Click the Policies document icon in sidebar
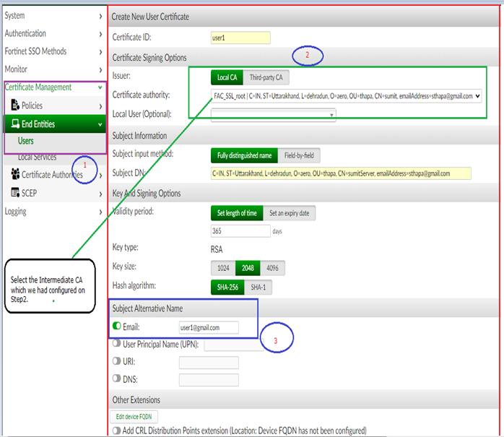The image size is (504, 437). pos(16,106)
